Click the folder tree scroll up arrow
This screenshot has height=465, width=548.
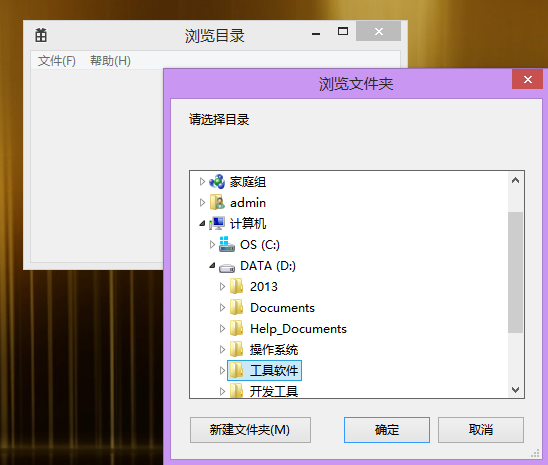click(x=515, y=181)
